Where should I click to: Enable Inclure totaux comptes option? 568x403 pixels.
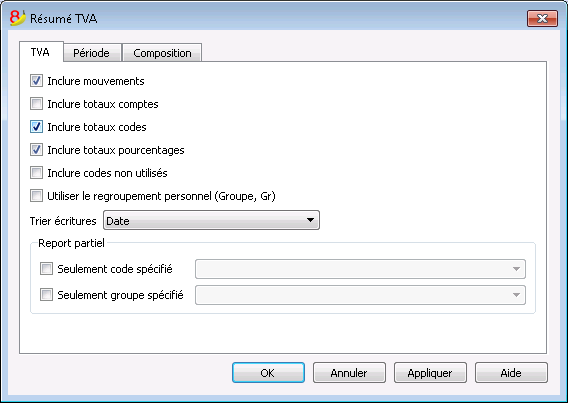coord(36,104)
